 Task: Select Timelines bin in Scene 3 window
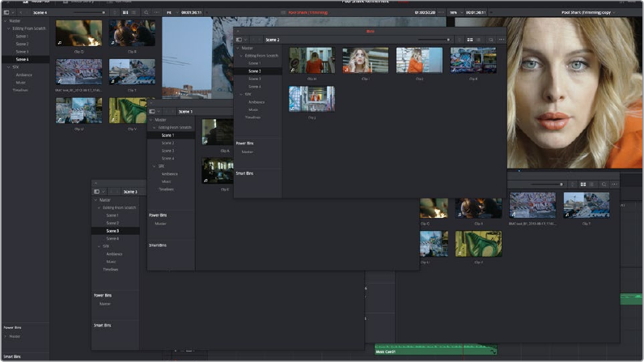coord(111,270)
